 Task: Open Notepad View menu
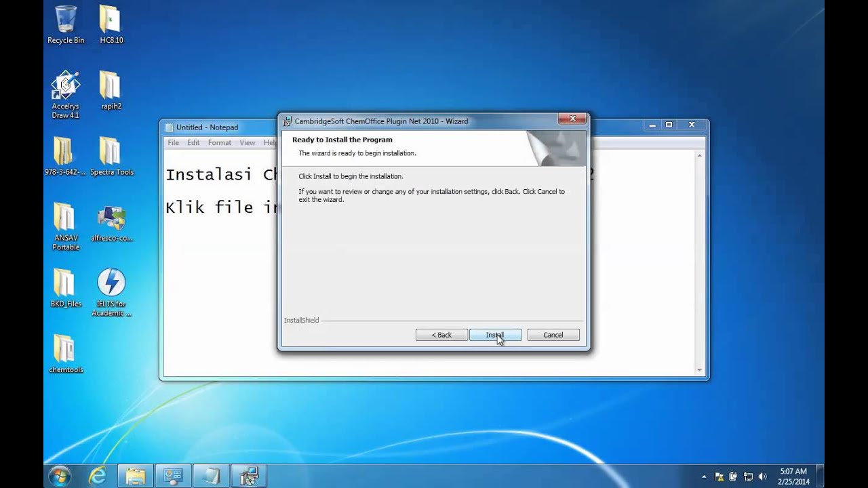(247, 143)
